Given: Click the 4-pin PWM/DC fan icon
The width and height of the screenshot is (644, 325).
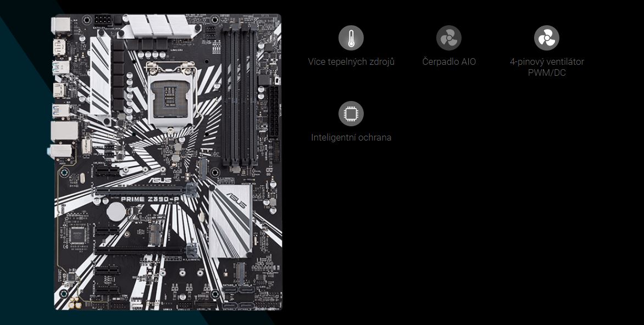Looking at the screenshot, I should tap(546, 38).
